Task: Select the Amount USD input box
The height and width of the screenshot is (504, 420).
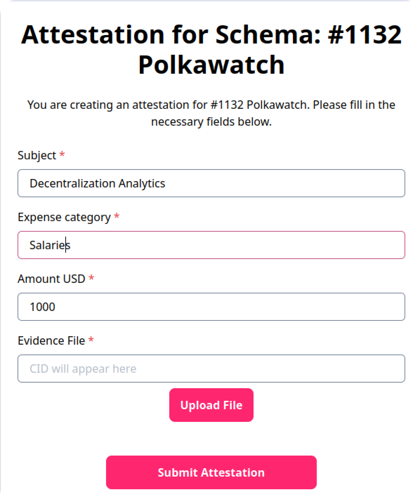Action: coord(211,307)
